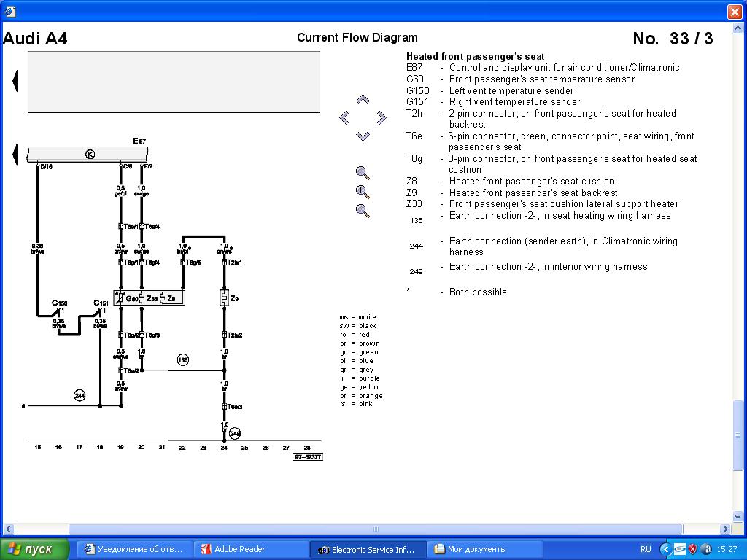Viewport: 747px width, 560px height.
Task: Click the up navigation arrow beside the diagram
Action: point(363,99)
